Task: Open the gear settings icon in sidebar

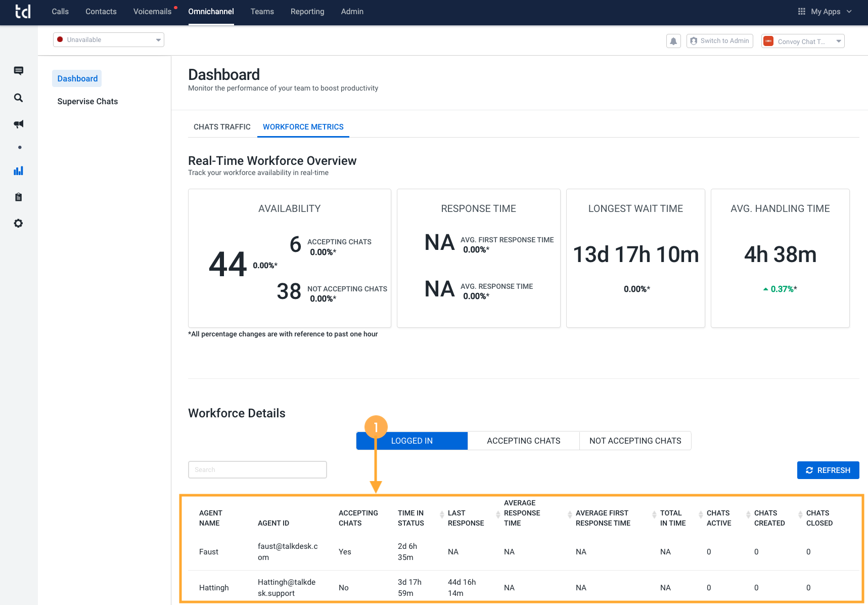Action: point(19,223)
